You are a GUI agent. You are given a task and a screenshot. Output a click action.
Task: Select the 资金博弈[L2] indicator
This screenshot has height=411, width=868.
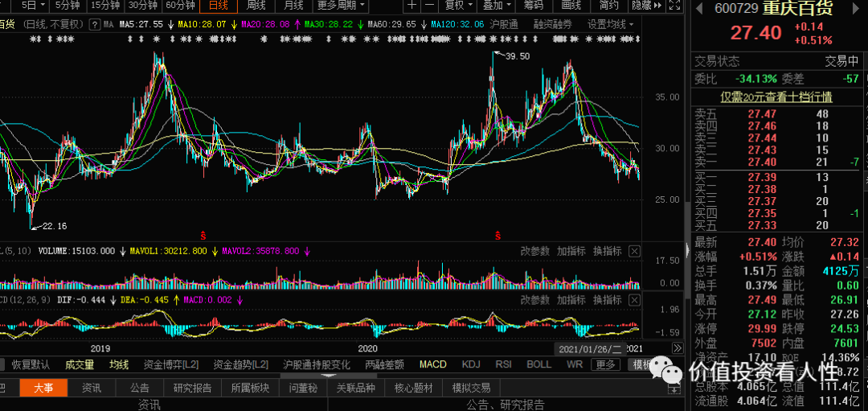[171, 364]
